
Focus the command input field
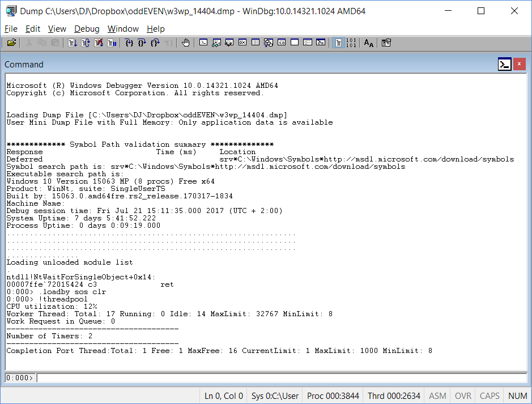click(x=282, y=377)
